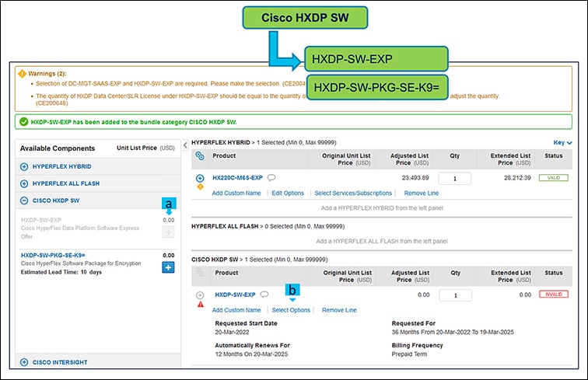The image size is (588, 380).
Task: Expand the HYPERFLEX ALL FLASH category
Action: [x=24, y=183]
